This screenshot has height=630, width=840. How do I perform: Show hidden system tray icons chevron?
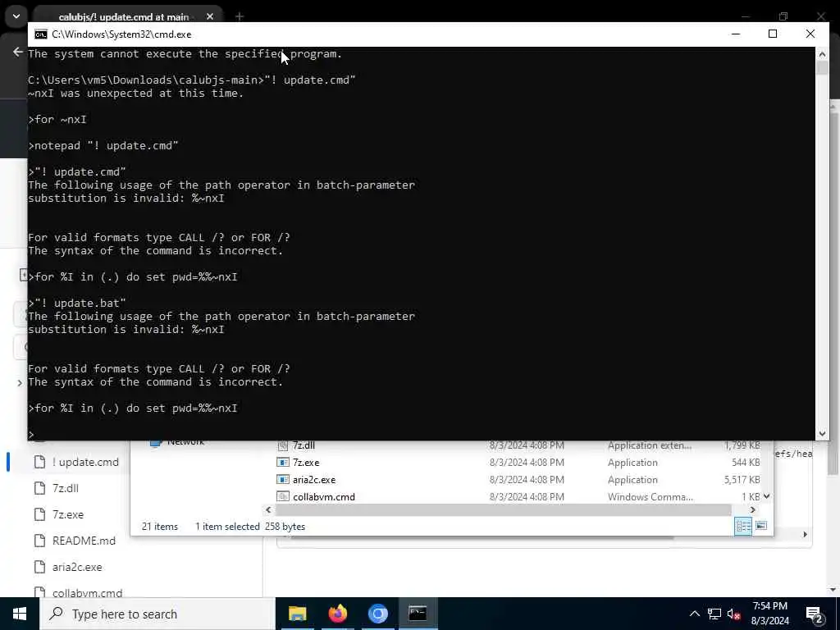[694, 614]
